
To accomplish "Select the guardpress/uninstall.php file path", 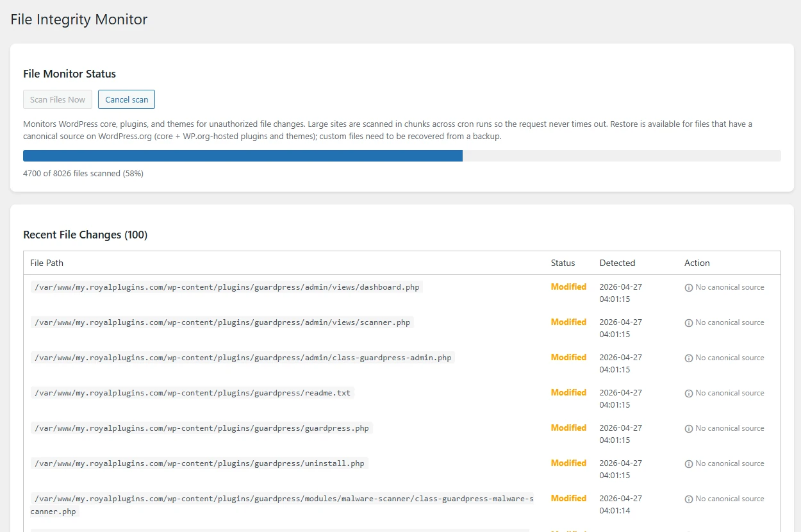I will tap(199, 463).
